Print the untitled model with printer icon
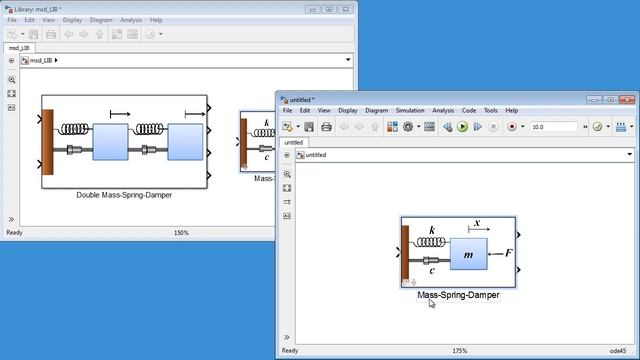 tap(326, 127)
